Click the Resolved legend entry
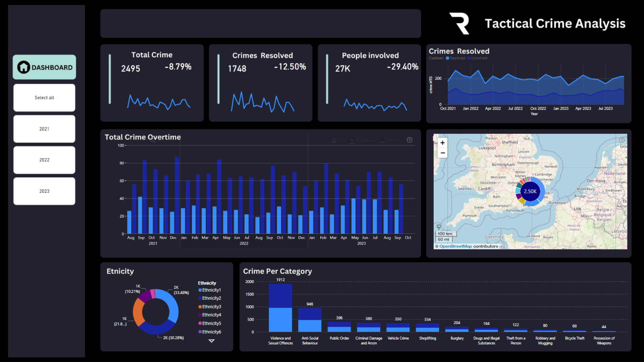 [x=455, y=58]
